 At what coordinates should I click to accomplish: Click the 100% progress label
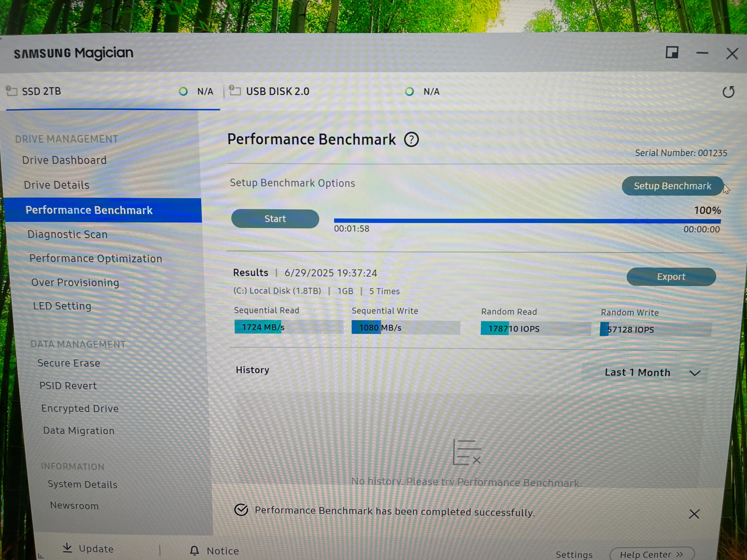point(707,210)
